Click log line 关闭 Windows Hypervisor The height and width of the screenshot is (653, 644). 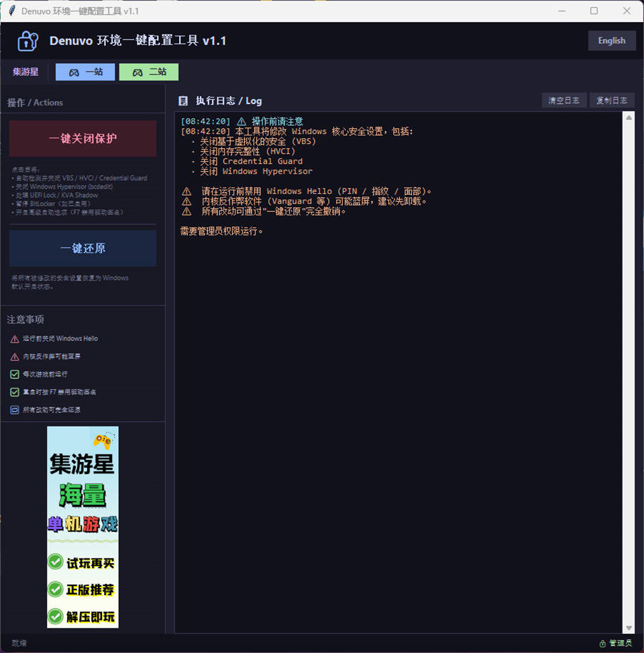click(x=256, y=172)
